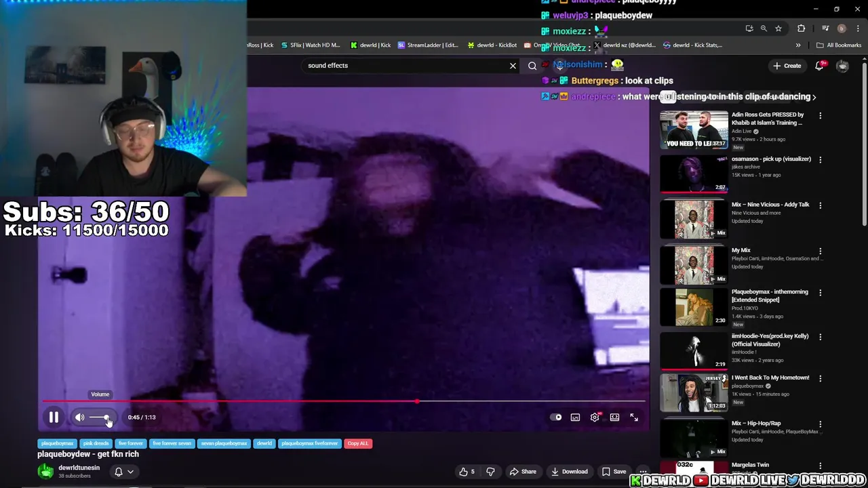Open 'StreamLadder | Edit...' bookmark

[x=429, y=45]
